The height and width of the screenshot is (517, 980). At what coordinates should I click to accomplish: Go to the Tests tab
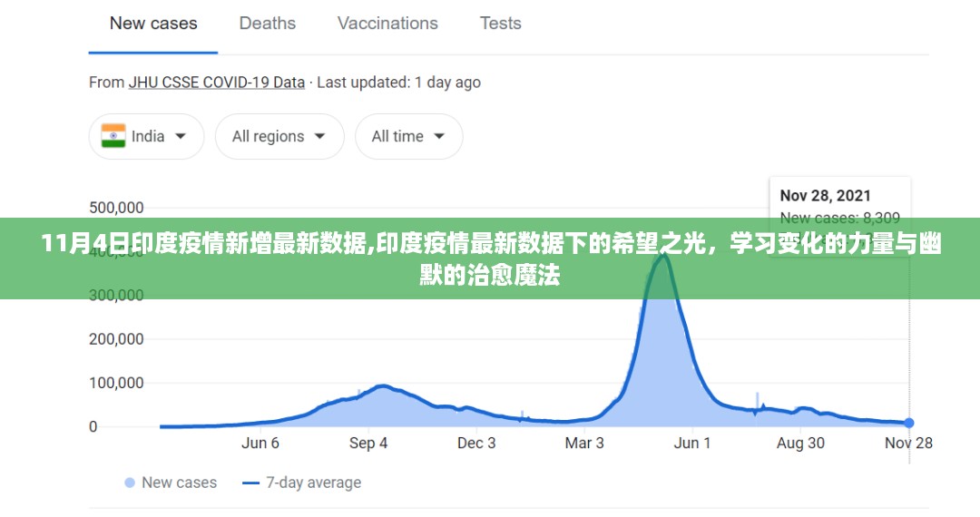coord(500,24)
